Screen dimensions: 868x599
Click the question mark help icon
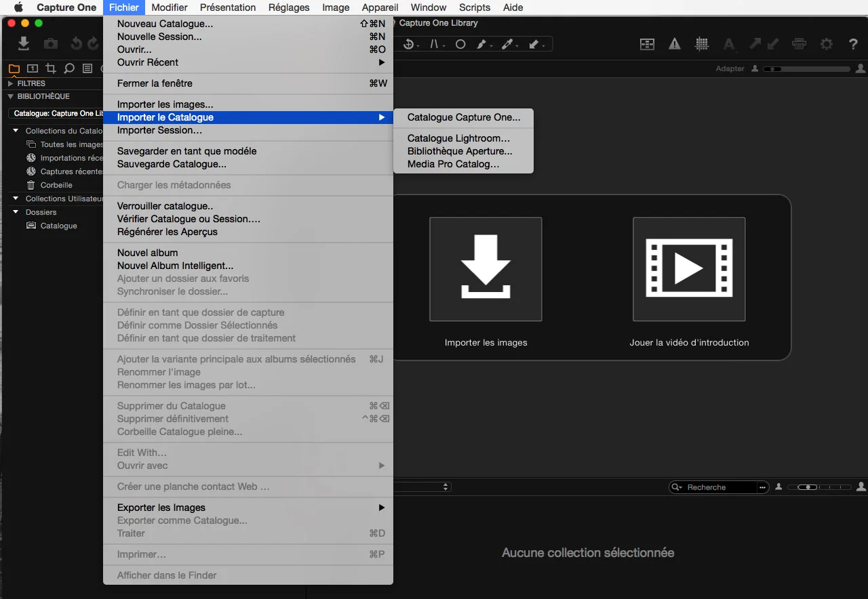pyautogui.click(x=854, y=44)
